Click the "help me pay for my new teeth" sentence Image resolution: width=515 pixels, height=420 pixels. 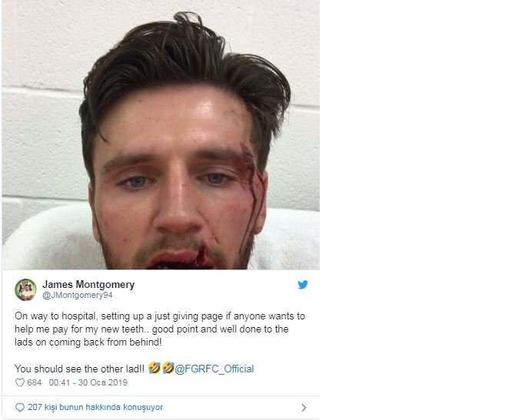[79, 329]
